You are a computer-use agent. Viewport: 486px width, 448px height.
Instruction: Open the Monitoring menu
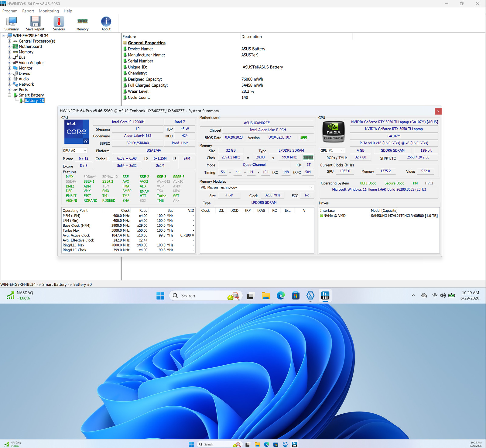(49, 11)
